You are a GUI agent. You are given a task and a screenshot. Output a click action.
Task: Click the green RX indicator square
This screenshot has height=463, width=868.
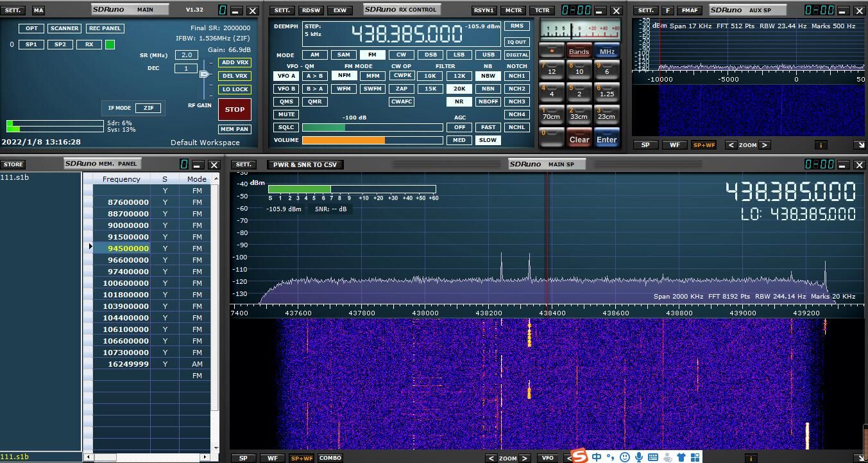point(110,44)
